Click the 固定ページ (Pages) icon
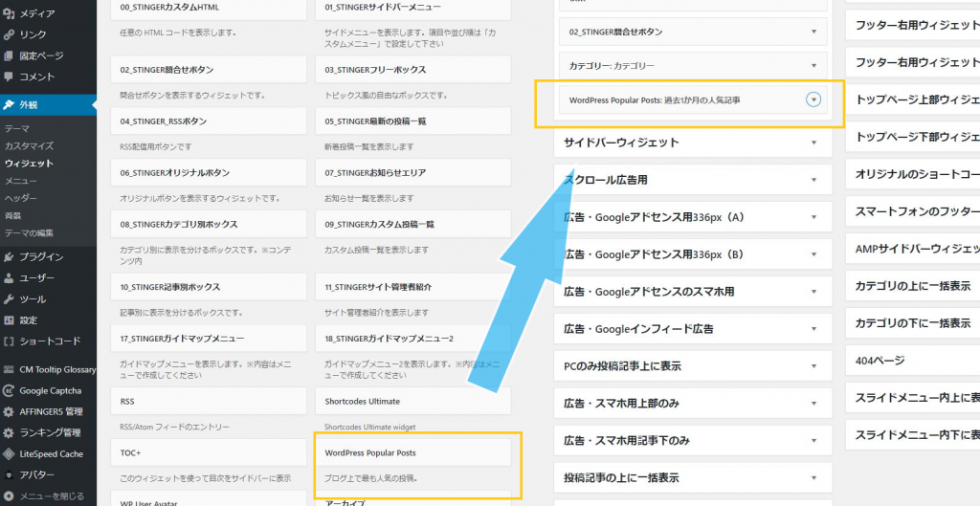The width and height of the screenshot is (980, 506). pos(9,55)
